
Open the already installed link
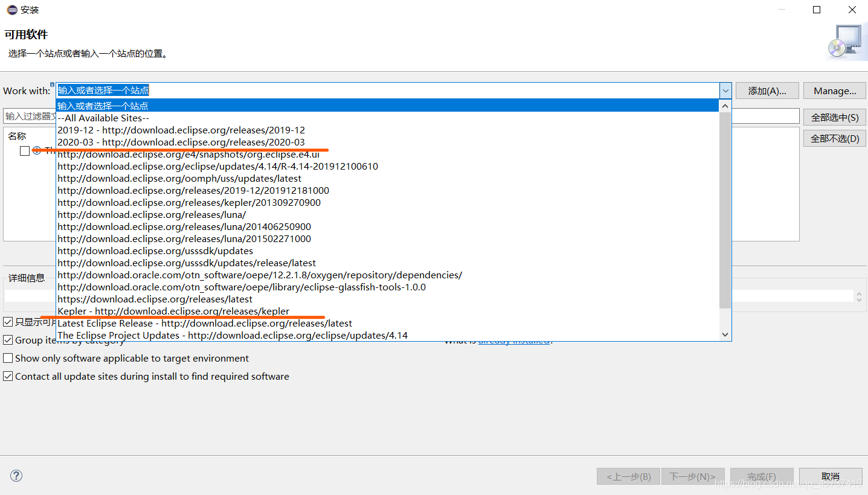[x=514, y=340]
